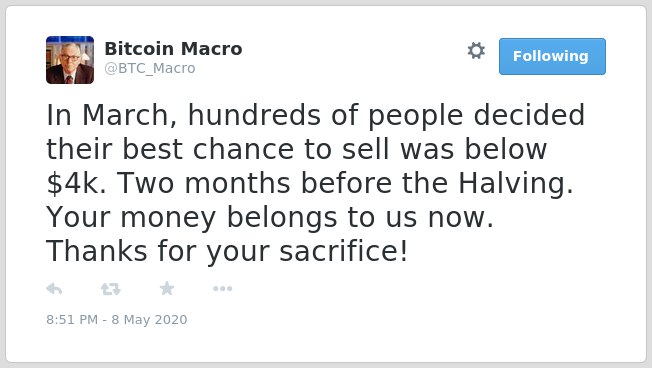652x368 pixels.
Task: Click the gray star under the tweet
Action: click(x=167, y=288)
